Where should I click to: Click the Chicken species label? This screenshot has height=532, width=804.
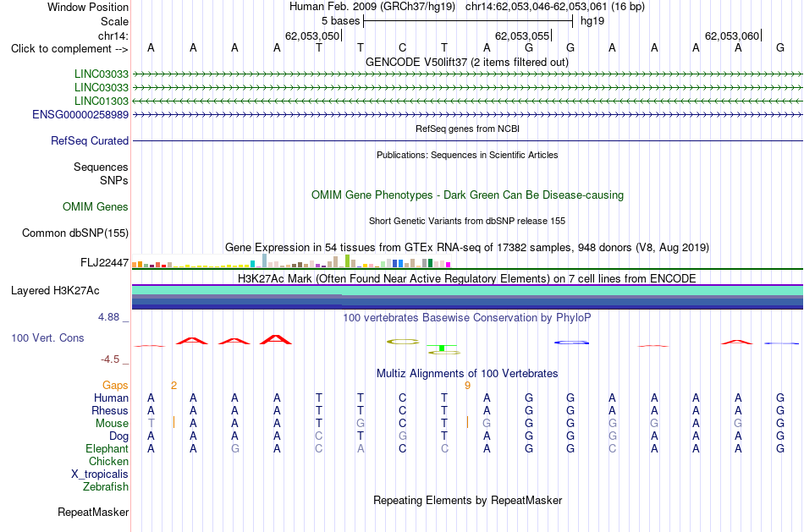(x=108, y=461)
